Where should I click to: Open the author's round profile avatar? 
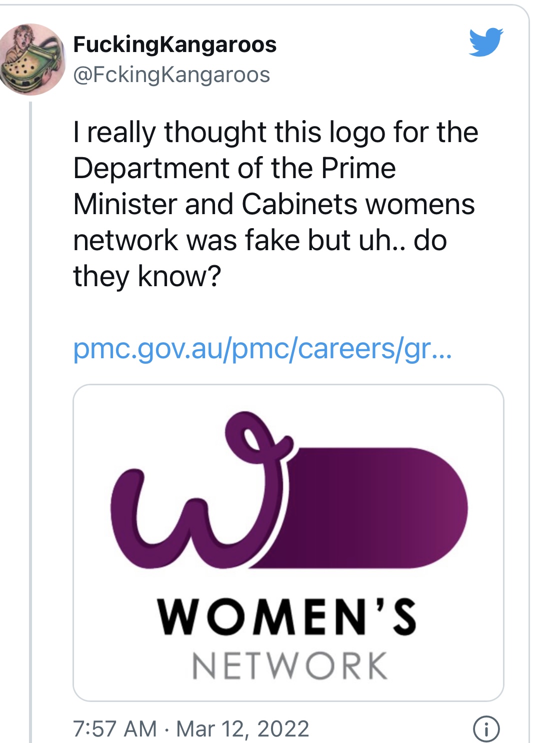pos(32,59)
